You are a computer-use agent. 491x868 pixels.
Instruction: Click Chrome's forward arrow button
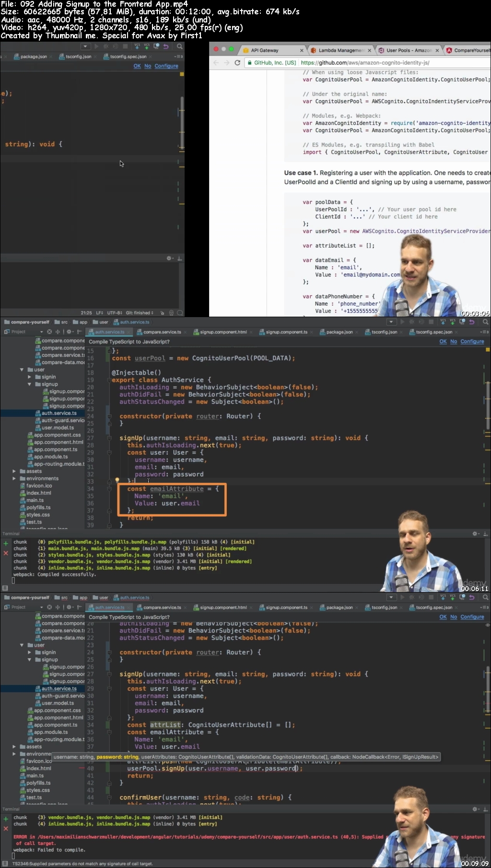click(226, 63)
